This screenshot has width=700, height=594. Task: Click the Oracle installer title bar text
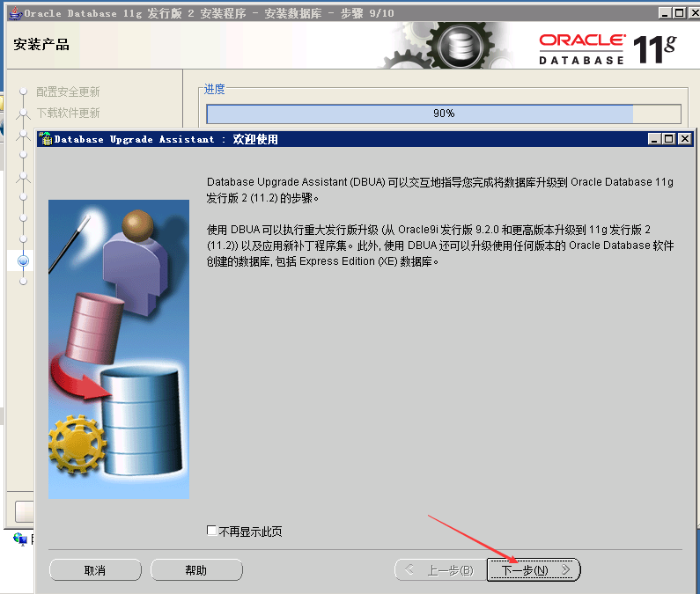pos(209,13)
